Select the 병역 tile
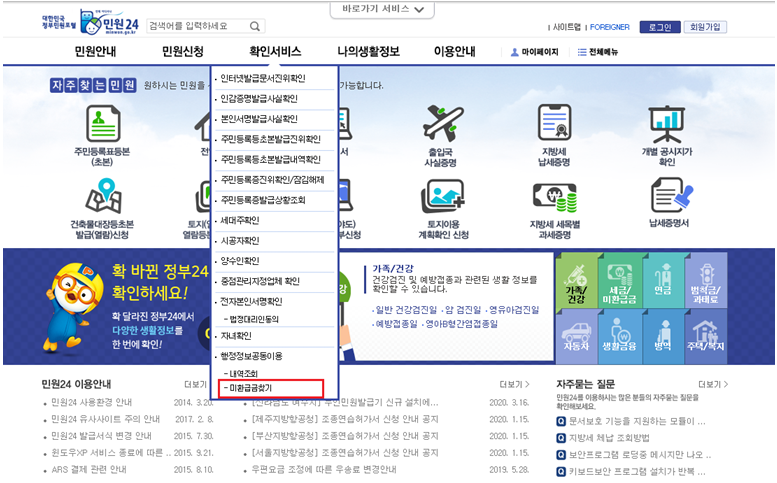This screenshot has width=777, height=483. tap(663, 337)
